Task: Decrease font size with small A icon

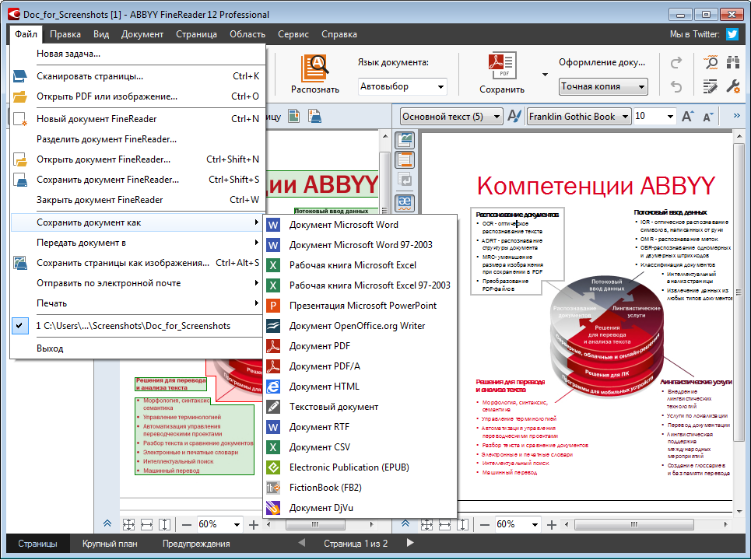Action: (708, 117)
